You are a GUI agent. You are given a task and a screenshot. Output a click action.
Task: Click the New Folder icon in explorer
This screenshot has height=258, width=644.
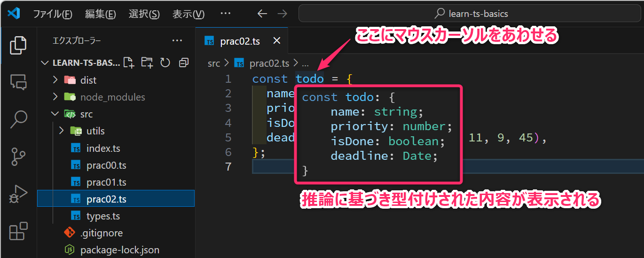tap(147, 63)
